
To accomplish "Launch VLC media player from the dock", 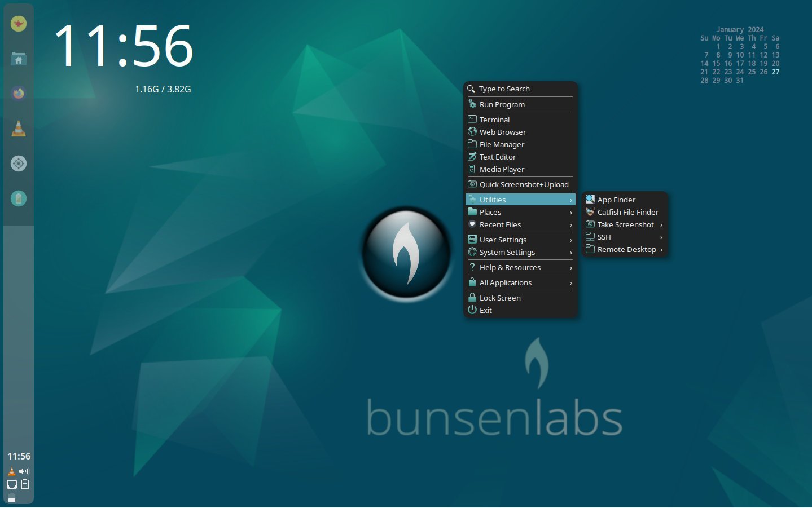I will pyautogui.click(x=19, y=128).
